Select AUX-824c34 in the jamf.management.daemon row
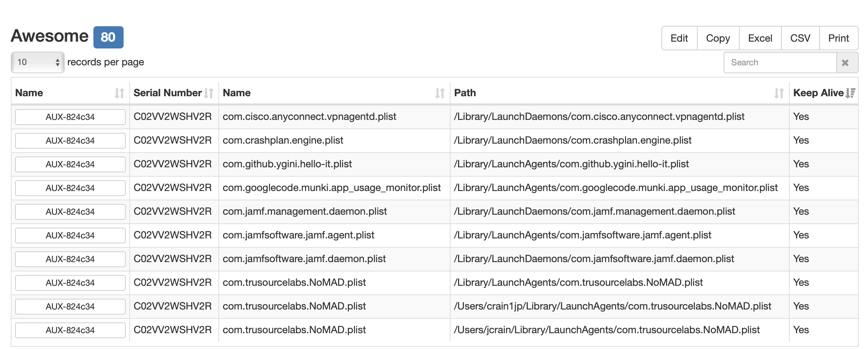The image size is (868, 349). click(x=70, y=212)
